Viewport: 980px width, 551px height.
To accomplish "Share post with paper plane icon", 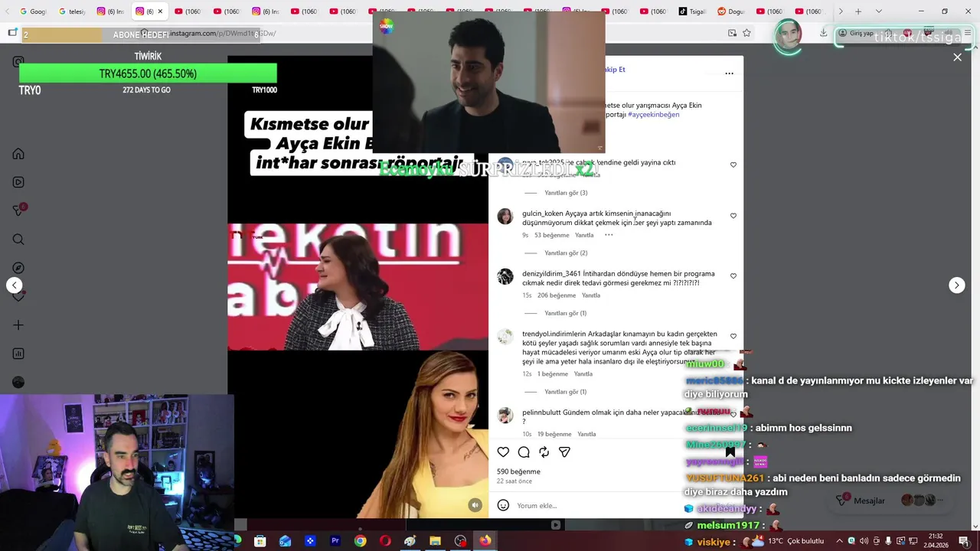I will pyautogui.click(x=564, y=452).
